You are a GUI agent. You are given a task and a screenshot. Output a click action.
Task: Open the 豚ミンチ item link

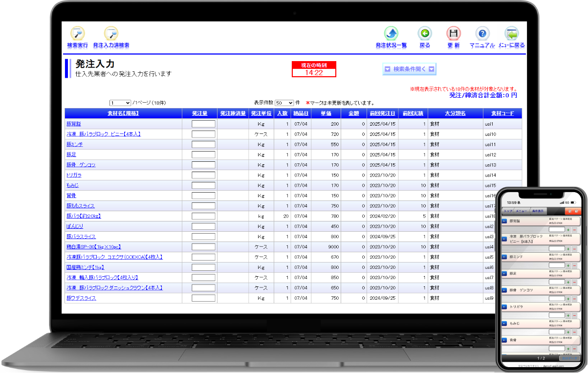[x=75, y=144]
